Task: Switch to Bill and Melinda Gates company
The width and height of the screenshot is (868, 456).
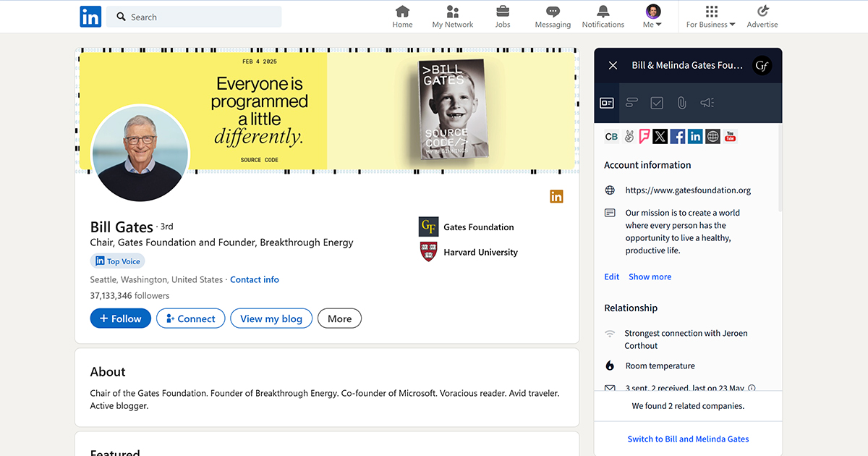Action: pyautogui.click(x=688, y=439)
